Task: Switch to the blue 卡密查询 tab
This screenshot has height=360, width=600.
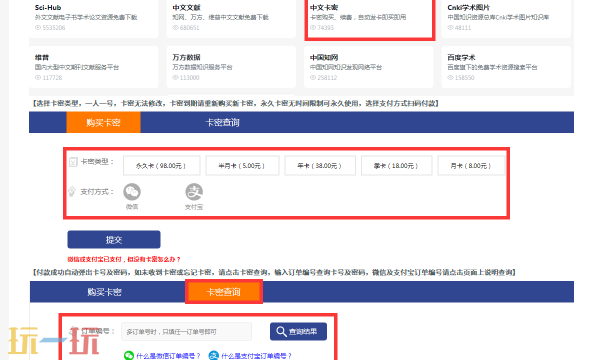Action: point(222,122)
